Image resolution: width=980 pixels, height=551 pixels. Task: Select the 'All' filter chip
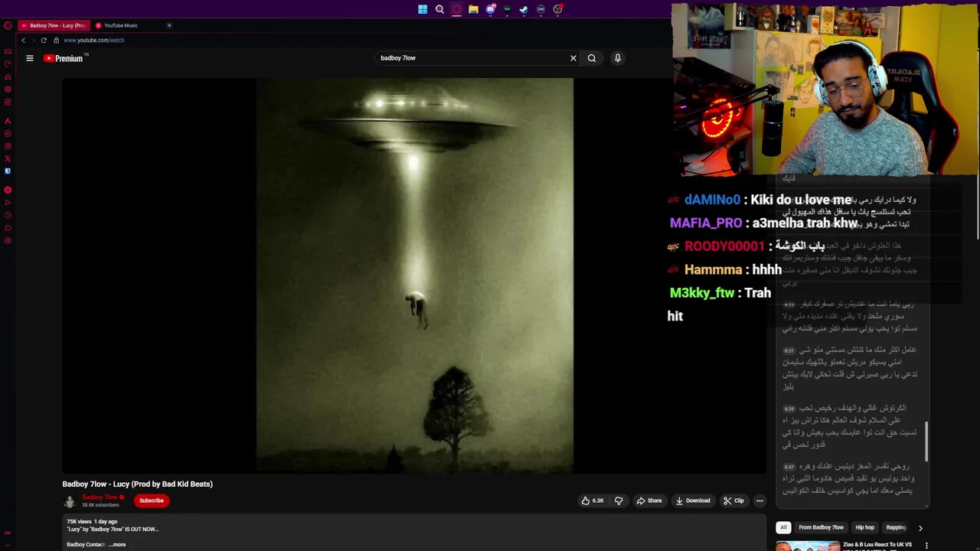click(x=783, y=527)
